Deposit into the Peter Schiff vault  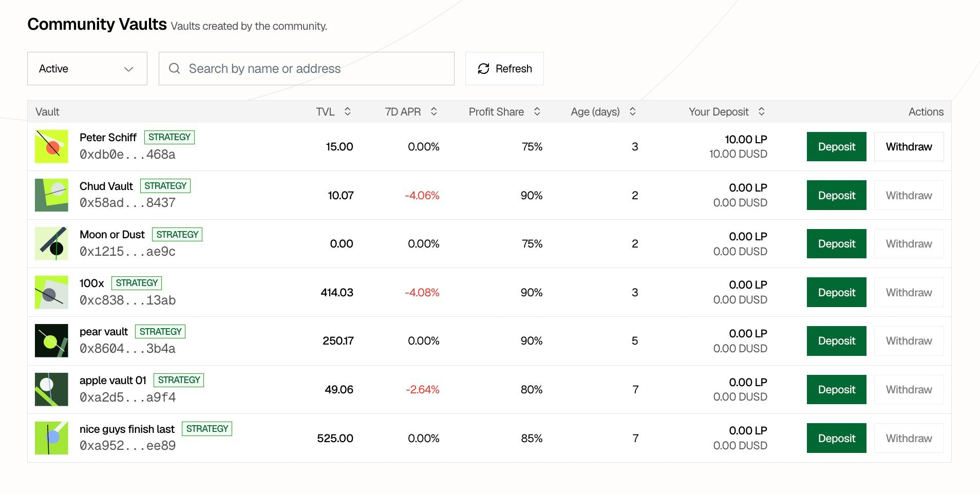pyautogui.click(x=836, y=146)
